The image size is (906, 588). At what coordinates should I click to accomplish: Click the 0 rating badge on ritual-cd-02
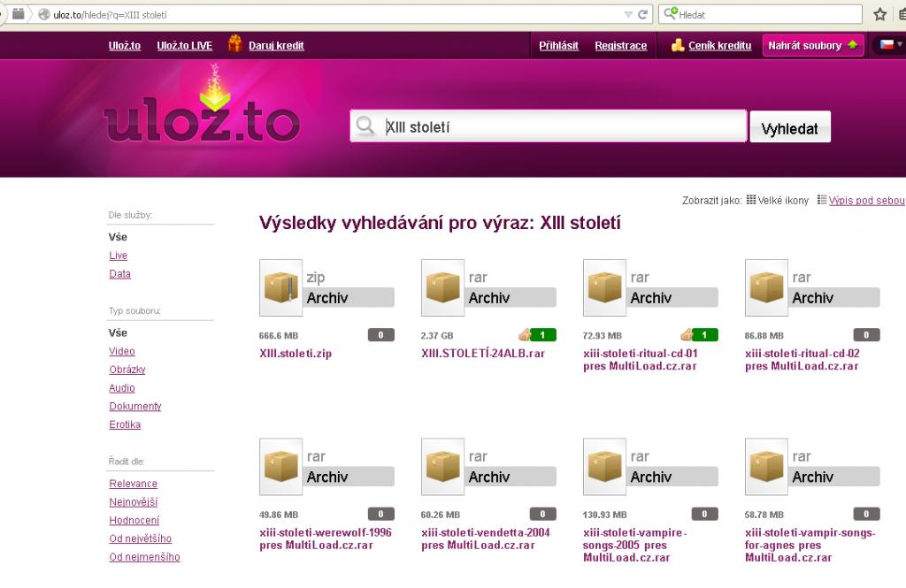[866, 335]
